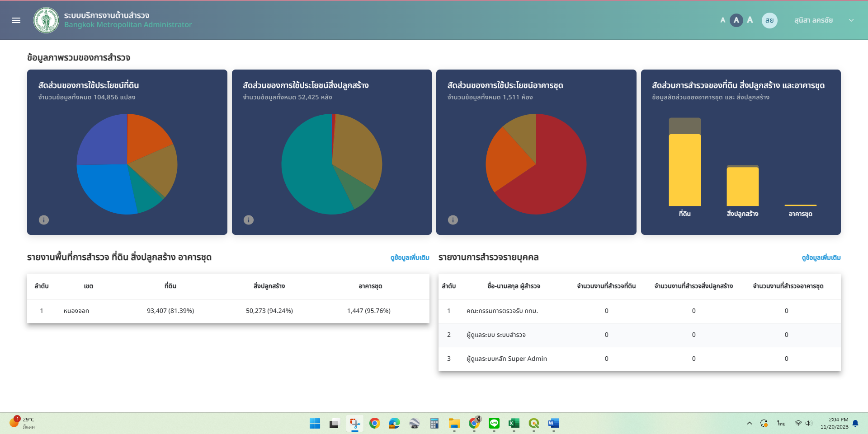Click the สย user avatar circle
This screenshot has height=434, width=868.
coord(769,20)
